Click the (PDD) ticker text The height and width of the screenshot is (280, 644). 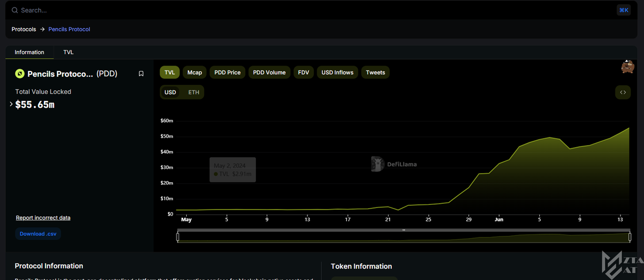(x=107, y=74)
